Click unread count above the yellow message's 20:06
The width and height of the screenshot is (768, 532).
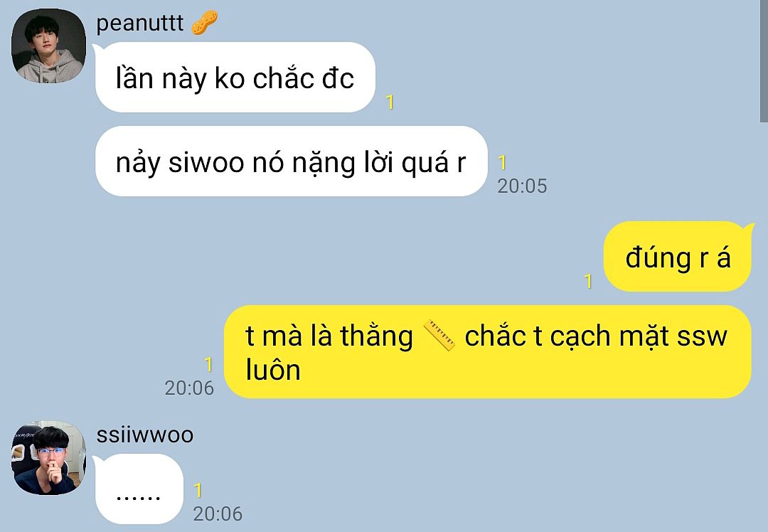[x=208, y=364]
